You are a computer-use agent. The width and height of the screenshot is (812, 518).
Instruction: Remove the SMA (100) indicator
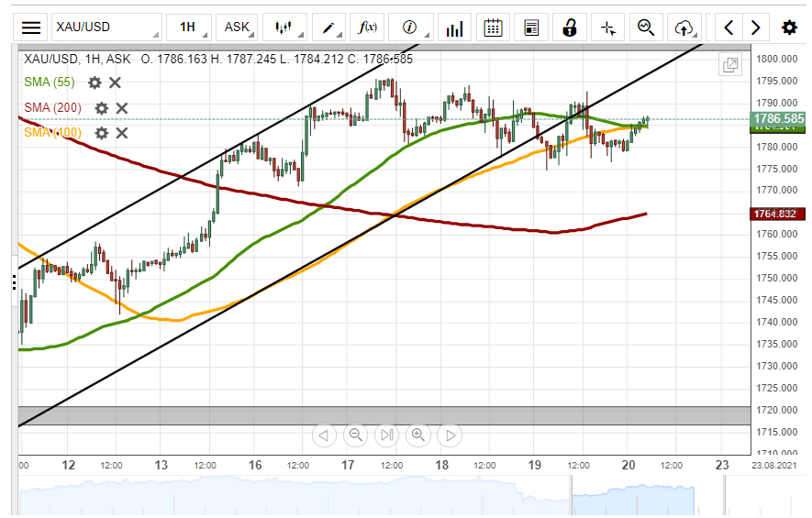coord(122,133)
